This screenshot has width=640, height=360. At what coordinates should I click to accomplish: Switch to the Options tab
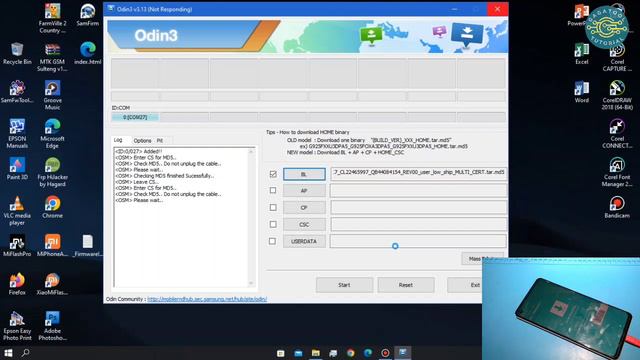tap(142, 140)
